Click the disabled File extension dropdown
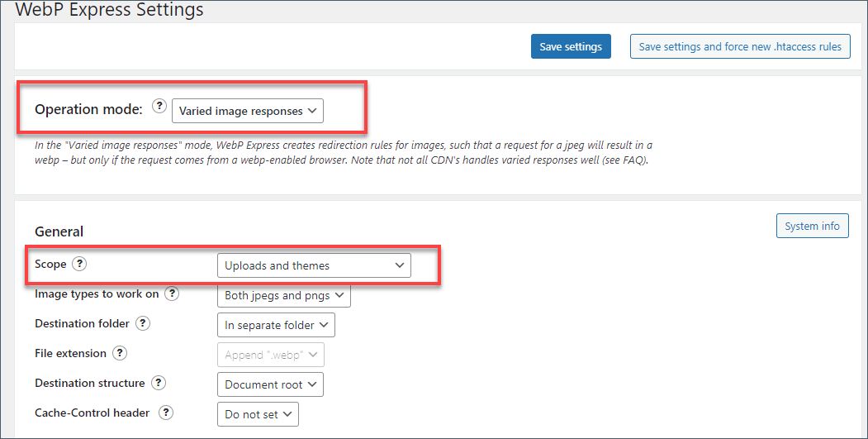 point(271,355)
